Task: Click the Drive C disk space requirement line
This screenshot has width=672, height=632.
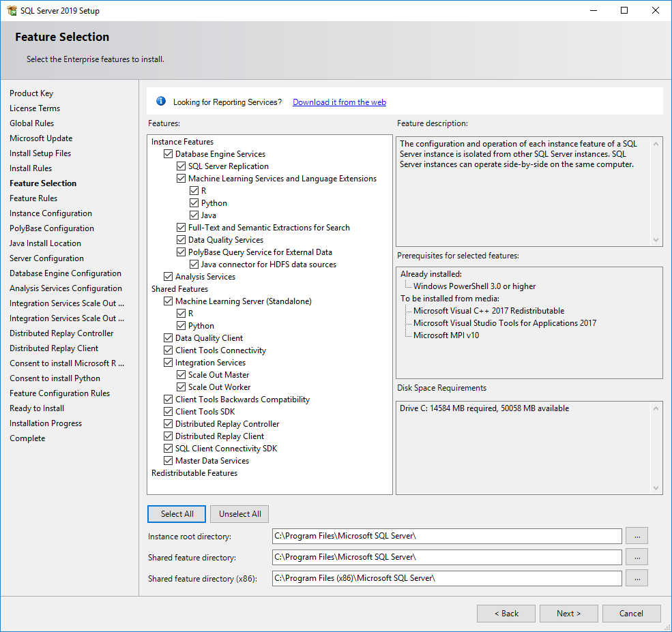Action: (484, 408)
